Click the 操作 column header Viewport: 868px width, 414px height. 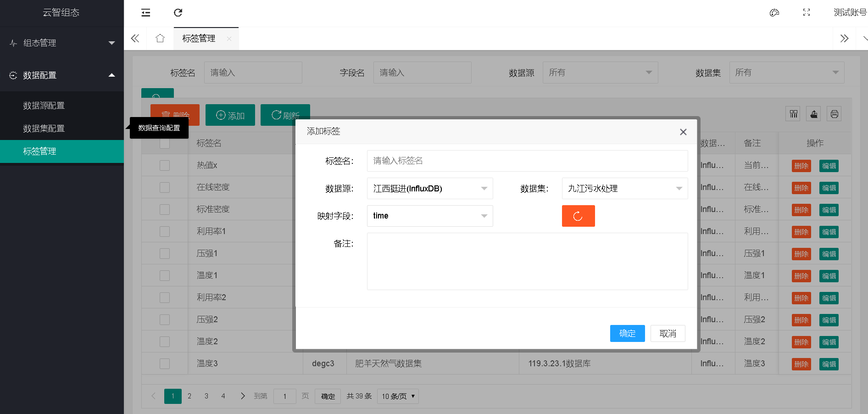click(x=815, y=143)
